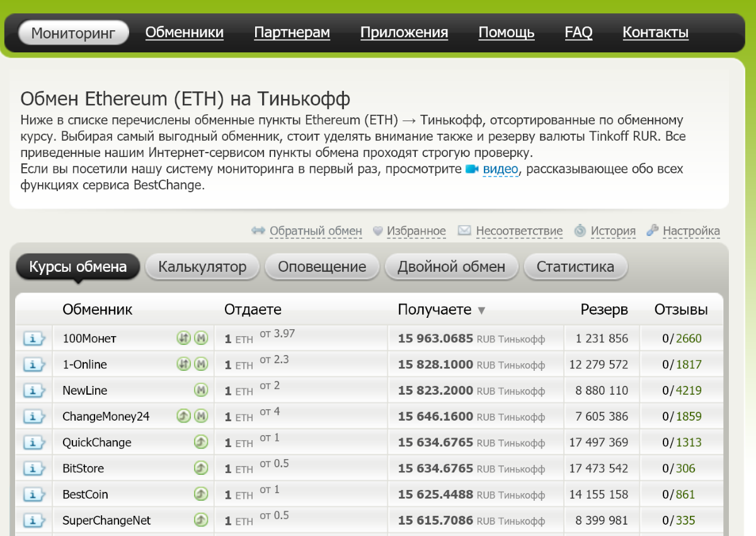The height and width of the screenshot is (536, 756).
Task: Open 100Монет reviews count 2660
Action: 689,339
